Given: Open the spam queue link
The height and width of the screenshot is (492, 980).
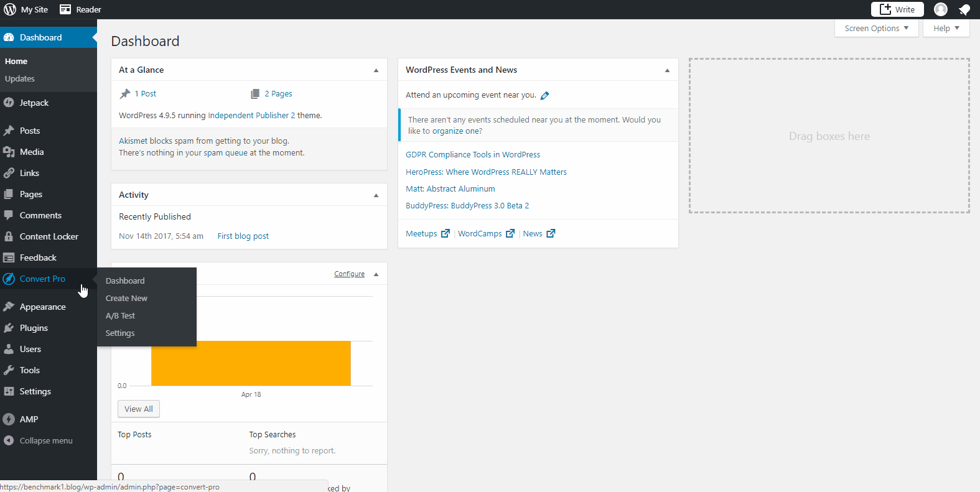Looking at the screenshot, I should click(226, 153).
